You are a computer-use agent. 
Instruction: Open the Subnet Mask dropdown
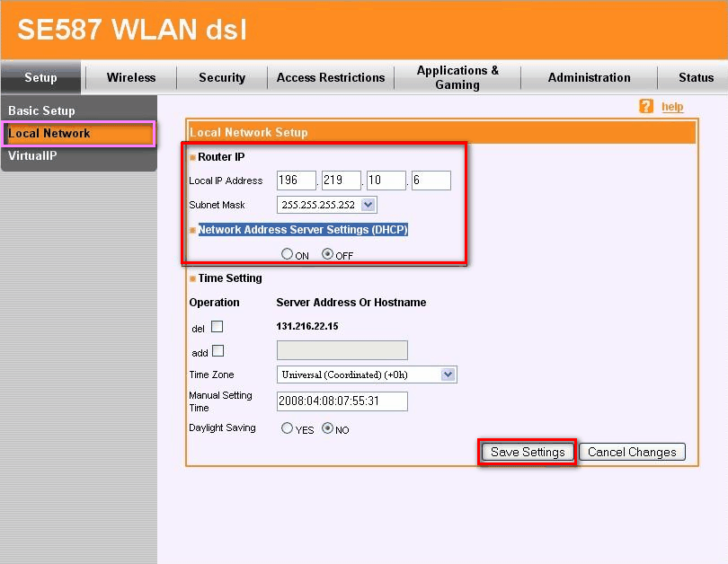[327, 205]
